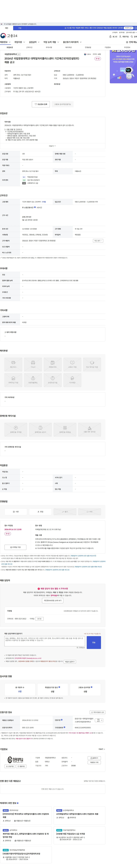Open 회원가입 with person icon
The width and height of the screenshot is (137, 868).
tap(124, 37)
